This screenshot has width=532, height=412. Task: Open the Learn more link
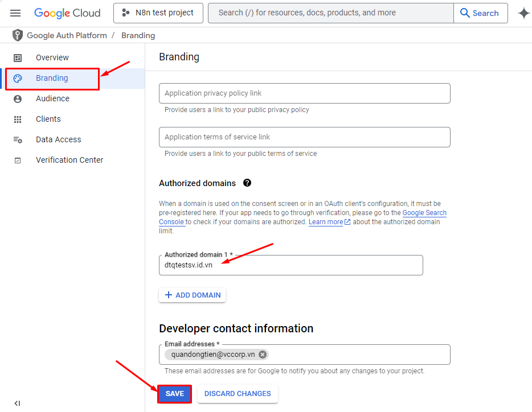pyautogui.click(x=329, y=222)
